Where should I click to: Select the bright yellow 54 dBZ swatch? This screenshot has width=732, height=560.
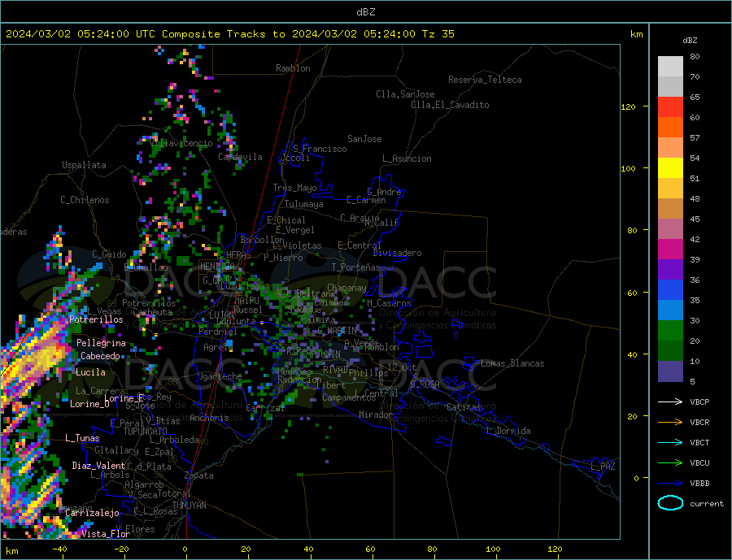(670, 168)
